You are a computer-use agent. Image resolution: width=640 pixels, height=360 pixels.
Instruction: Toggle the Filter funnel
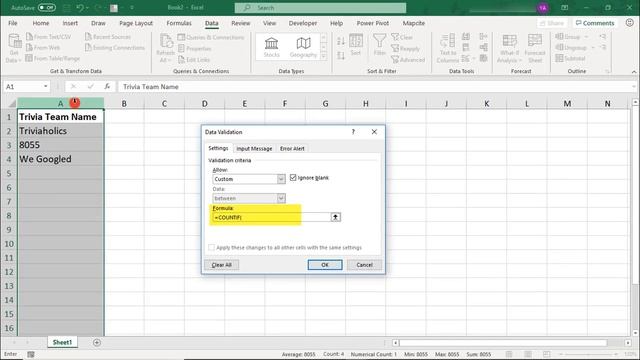380,45
